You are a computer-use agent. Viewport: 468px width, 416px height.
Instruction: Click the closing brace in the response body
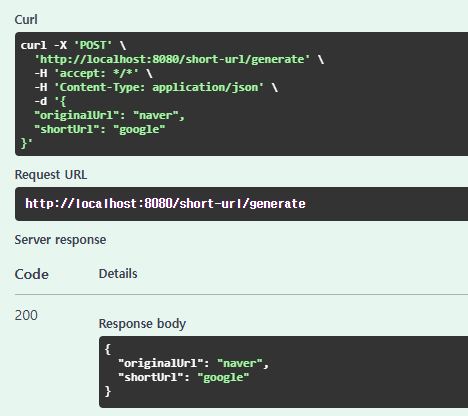tap(107, 391)
